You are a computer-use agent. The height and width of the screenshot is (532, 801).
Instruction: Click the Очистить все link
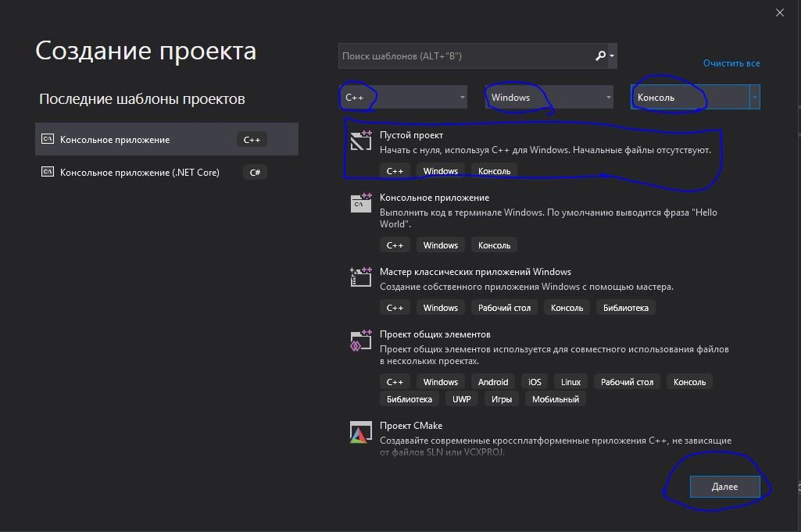tap(731, 63)
